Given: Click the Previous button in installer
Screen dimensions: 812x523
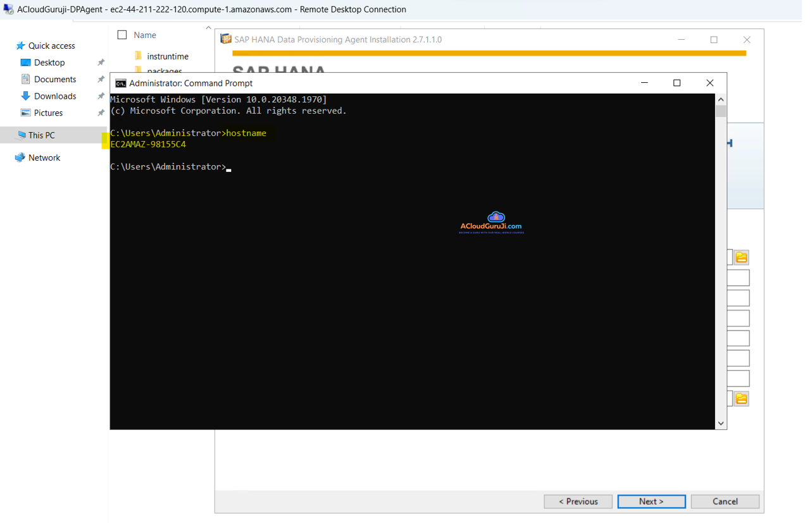Looking at the screenshot, I should (578, 501).
